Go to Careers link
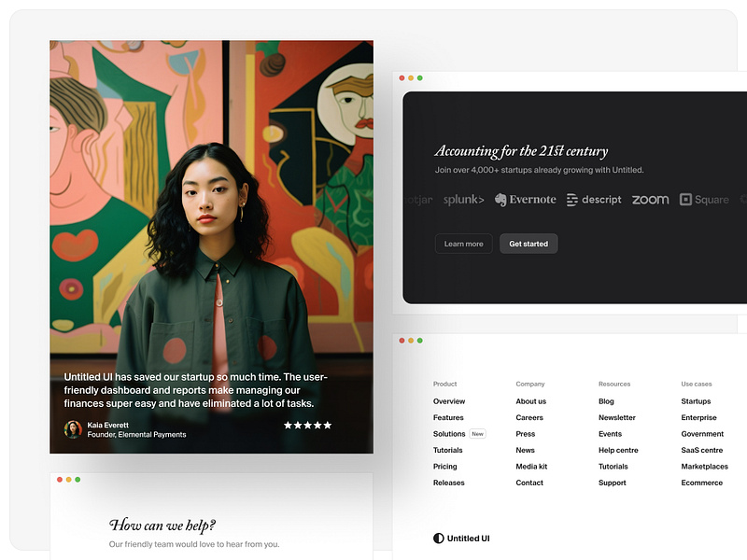 [529, 417]
